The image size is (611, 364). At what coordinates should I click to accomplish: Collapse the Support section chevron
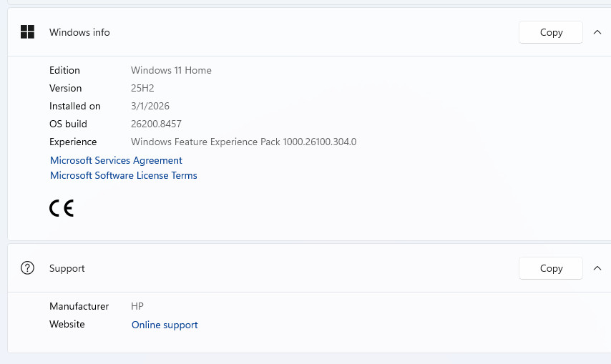coord(597,268)
